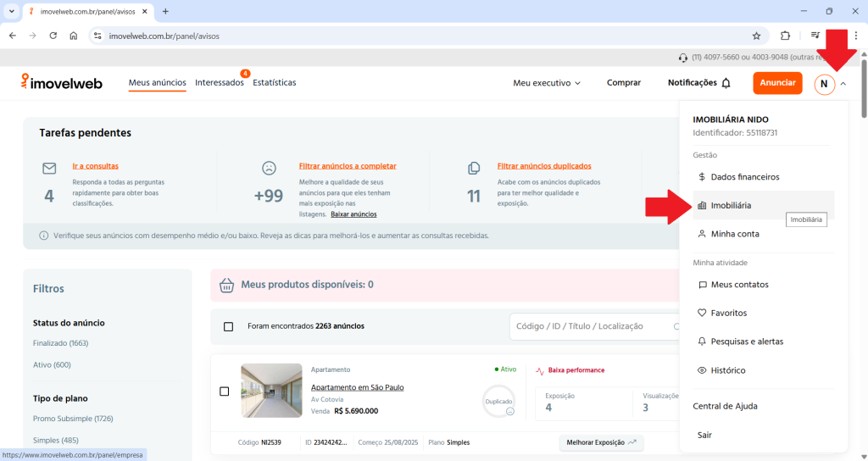The height and width of the screenshot is (461, 868).
Task: Reload the page
Action: click(x=53, y=36)
